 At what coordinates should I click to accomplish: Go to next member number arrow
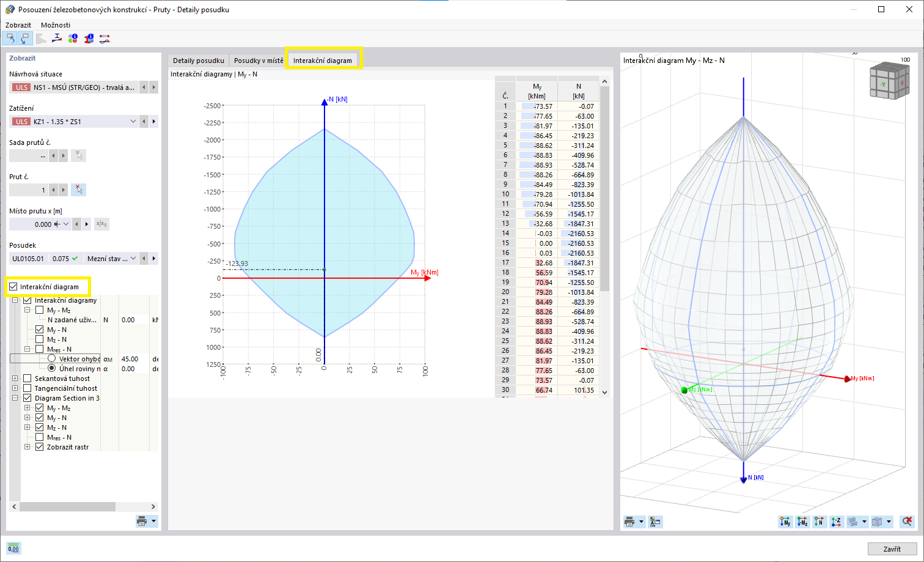click(64, 190)
